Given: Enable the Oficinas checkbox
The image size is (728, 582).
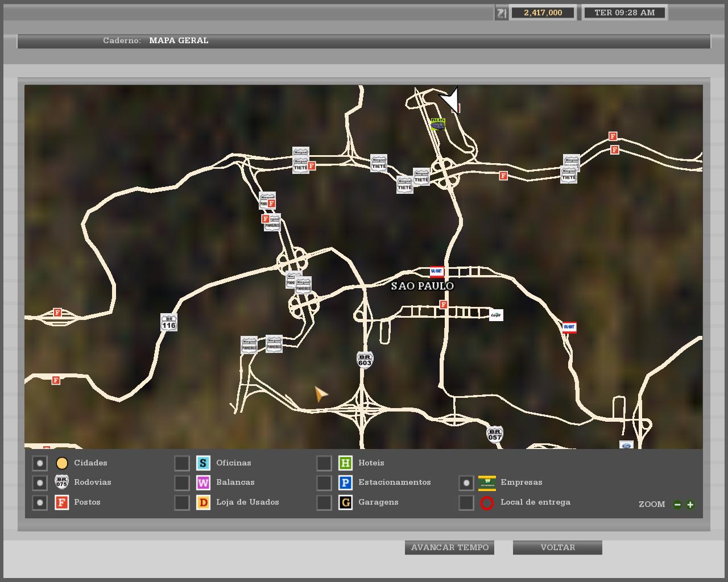Looking at the screenshot, I should (182, 463).
